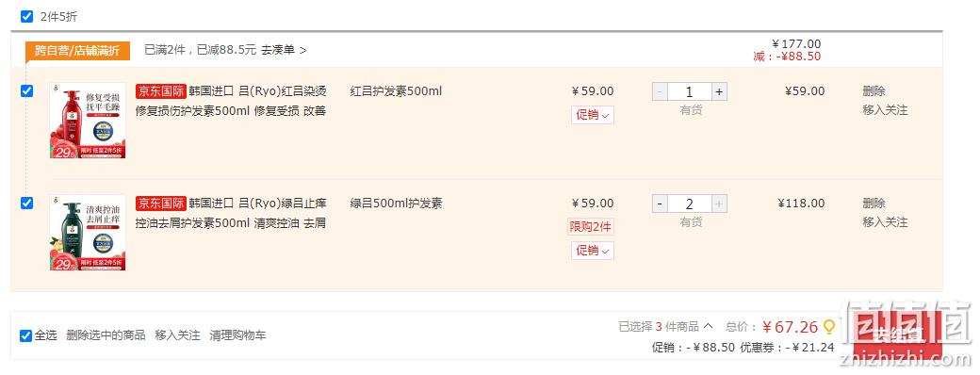Expand the selected items count chevron
980x375 pixels.
[x=708, y=326]
